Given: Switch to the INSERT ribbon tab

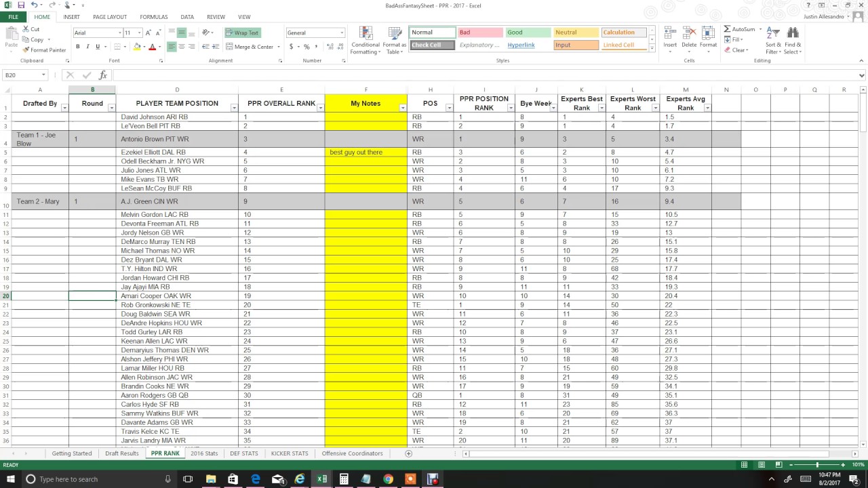Looking at the screenshot, I should [71, 17].
